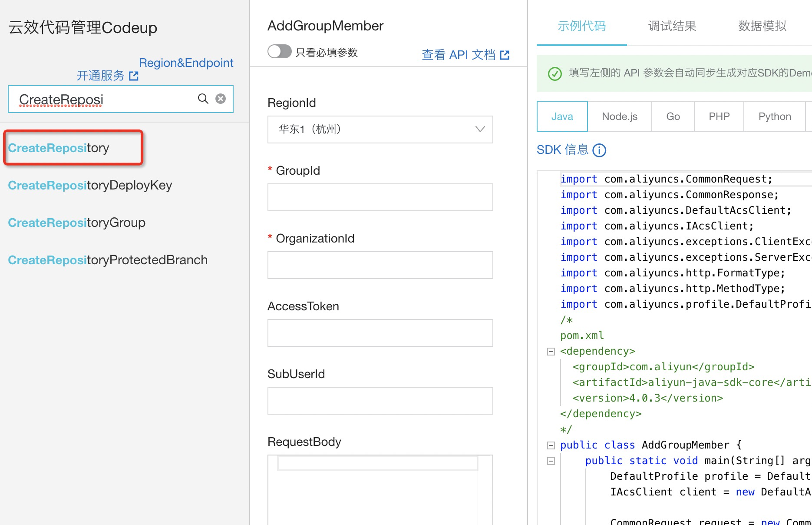The image size is (812, 525).
Task: Select CreateRepositoryProtectedBranch API result
Action: tap(108, 260)
